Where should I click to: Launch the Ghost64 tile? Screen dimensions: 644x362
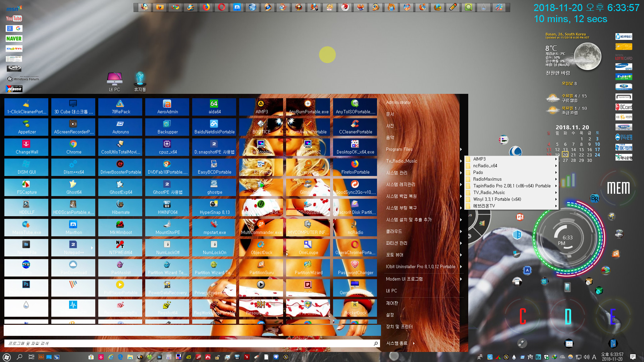pos(73,187)
